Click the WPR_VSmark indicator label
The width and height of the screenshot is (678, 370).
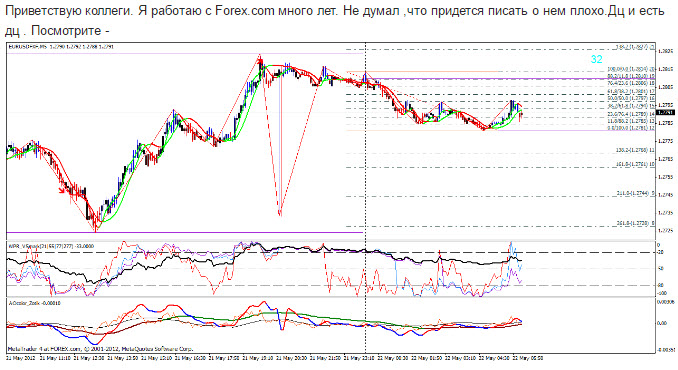(x=51, y=246)
